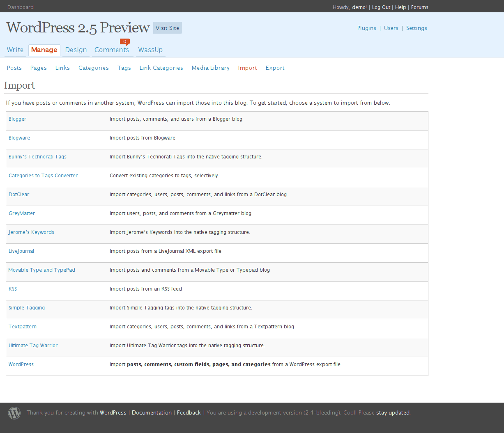504x433 pixels.
Task: Select the Import submenu item
Action: [247, 68]
